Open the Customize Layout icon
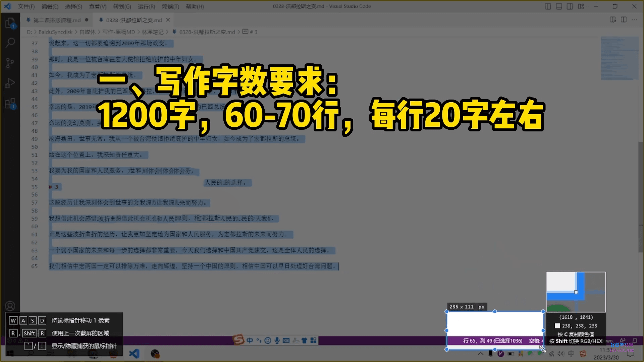Viewport: 644px width, 362px height. (581, 6)
